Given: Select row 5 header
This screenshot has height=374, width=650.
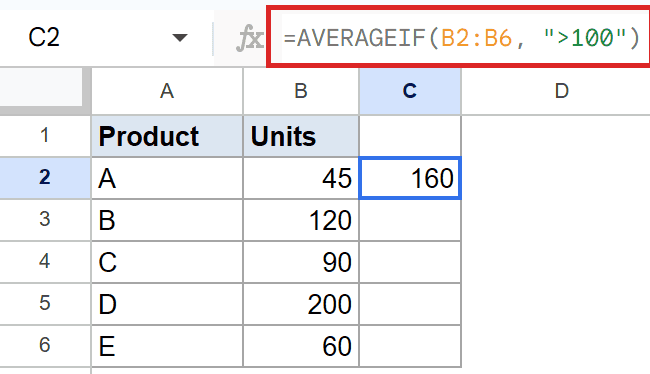Looking at the screenshot, I should 45,304.
